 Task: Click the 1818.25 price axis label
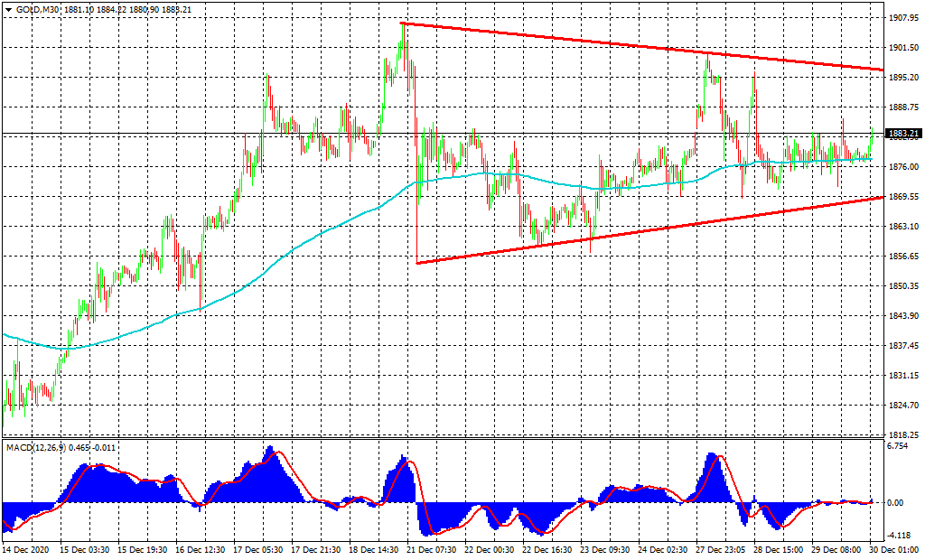[x=902, y=434]
